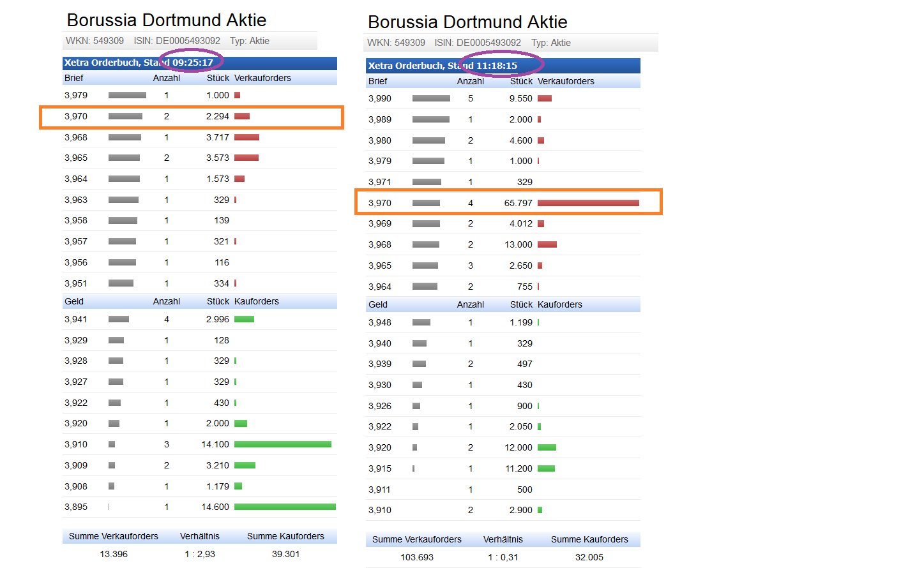
Task: Click the Stück value 2.650
Action: [521, 265]
